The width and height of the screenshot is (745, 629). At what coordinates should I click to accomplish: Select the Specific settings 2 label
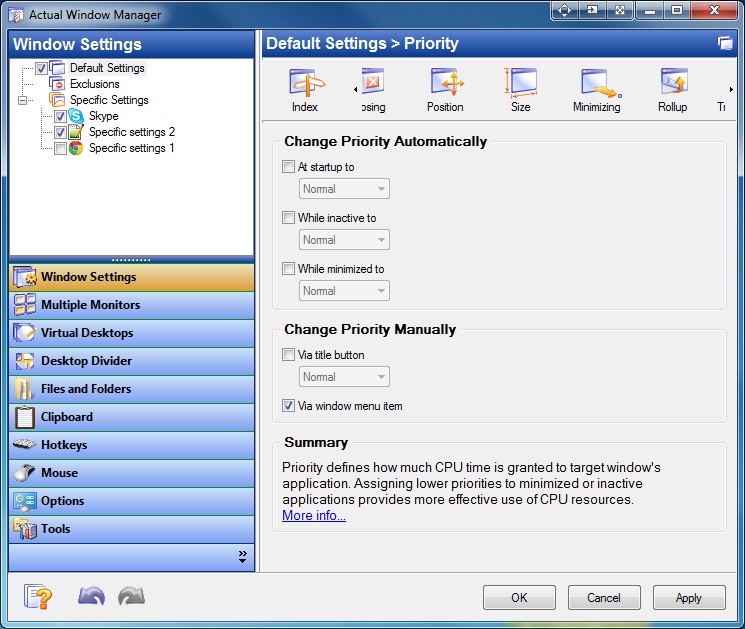tap(132, 132)
